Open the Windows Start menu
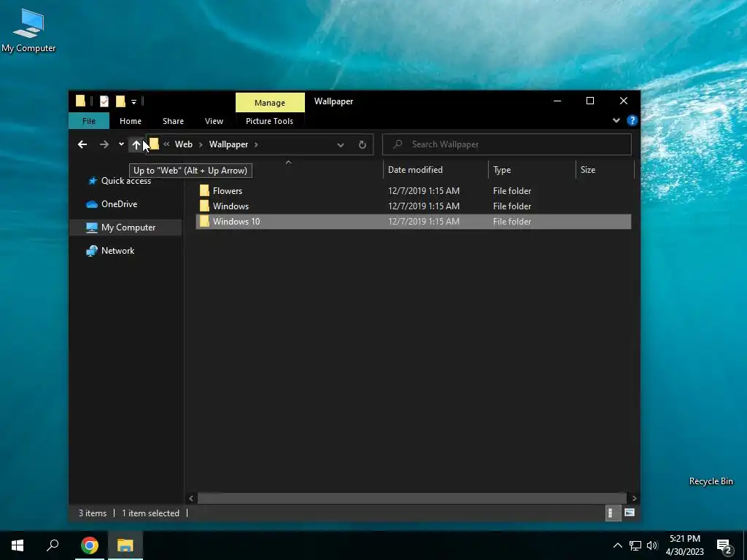The image size is (747, 560). (x=18, y=545)
